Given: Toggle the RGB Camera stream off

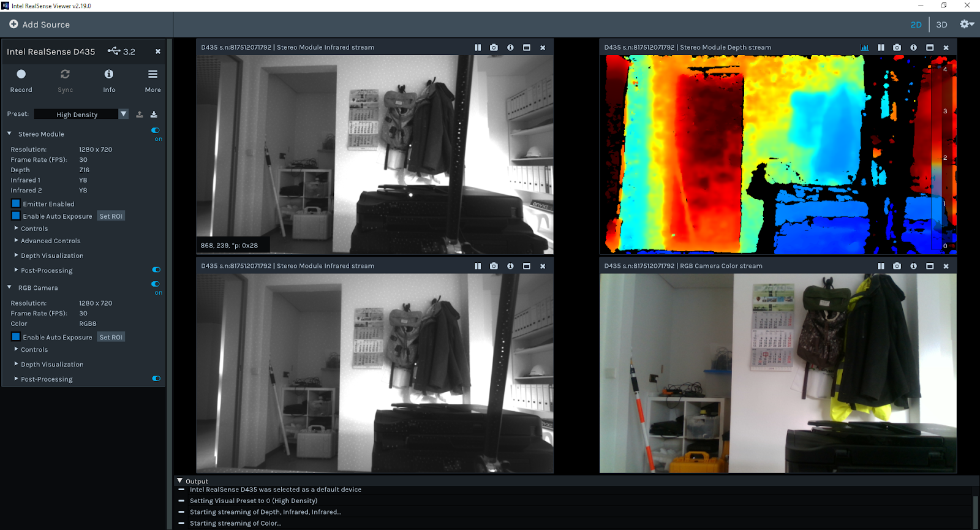Looking at the screenshot, I should pos(156,284).
